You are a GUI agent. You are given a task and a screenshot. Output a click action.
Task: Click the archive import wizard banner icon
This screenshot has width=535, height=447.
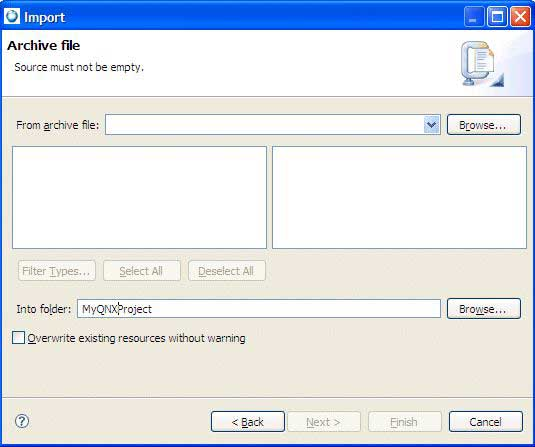[x=481, y=64]
